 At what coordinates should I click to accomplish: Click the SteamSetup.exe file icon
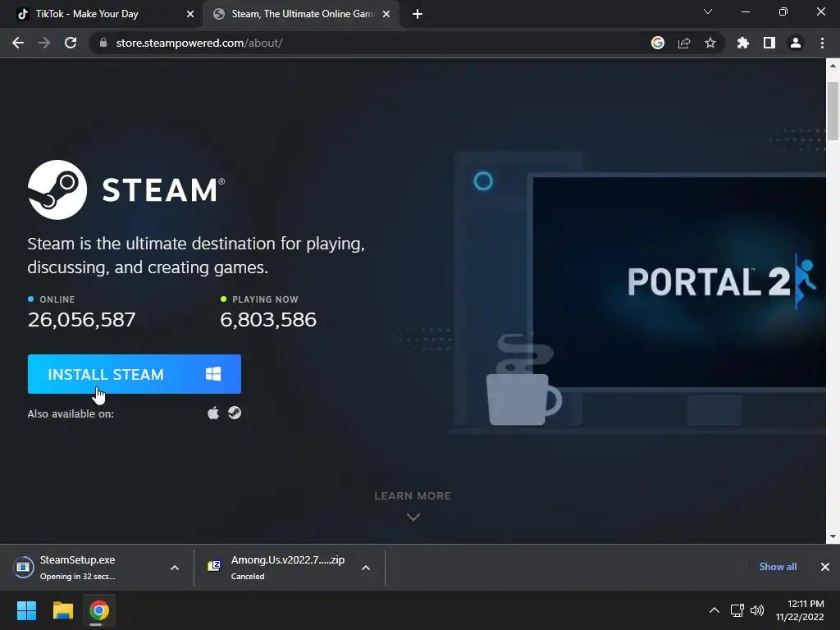pos(23,567)
